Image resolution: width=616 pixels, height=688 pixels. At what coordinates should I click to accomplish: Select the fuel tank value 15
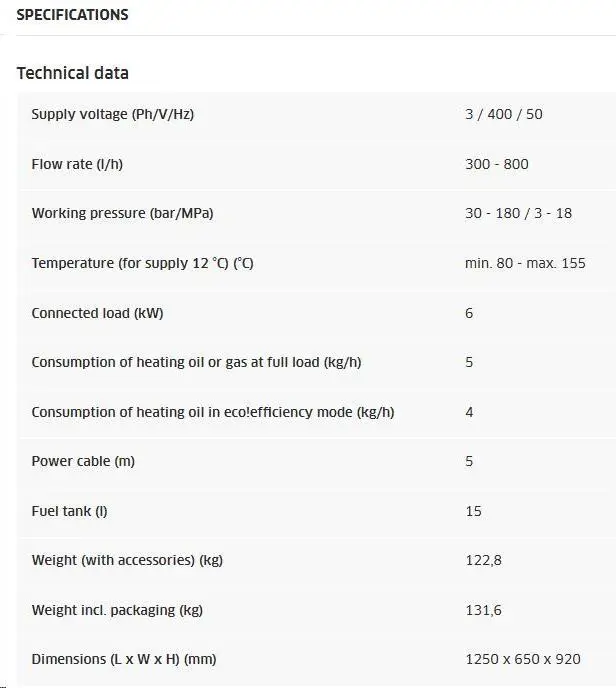click(x=473, y=512)
